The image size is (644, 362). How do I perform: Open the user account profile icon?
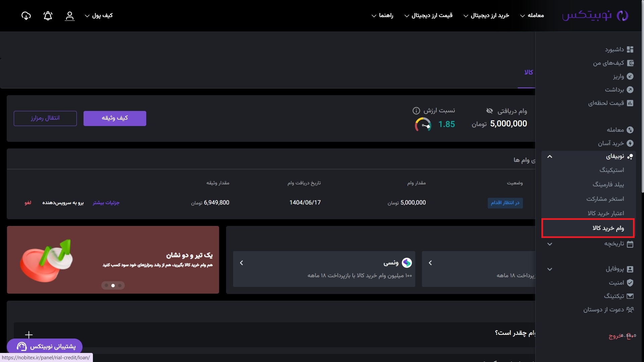tap(69, 16)
